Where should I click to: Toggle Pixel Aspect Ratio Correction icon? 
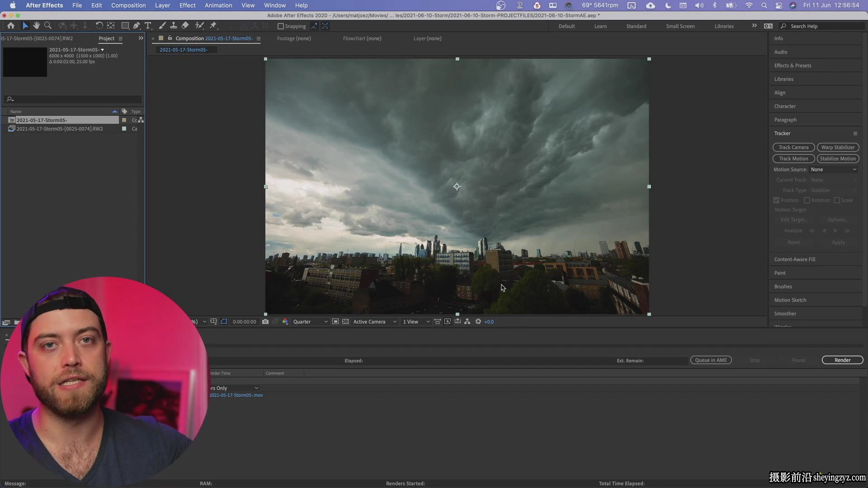click(438, 322)
